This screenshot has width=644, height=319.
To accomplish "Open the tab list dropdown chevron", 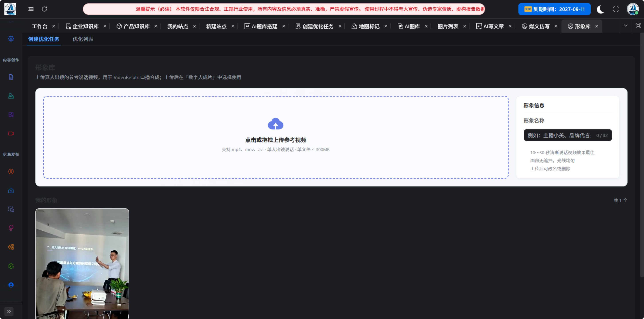I will coord(626,26).
